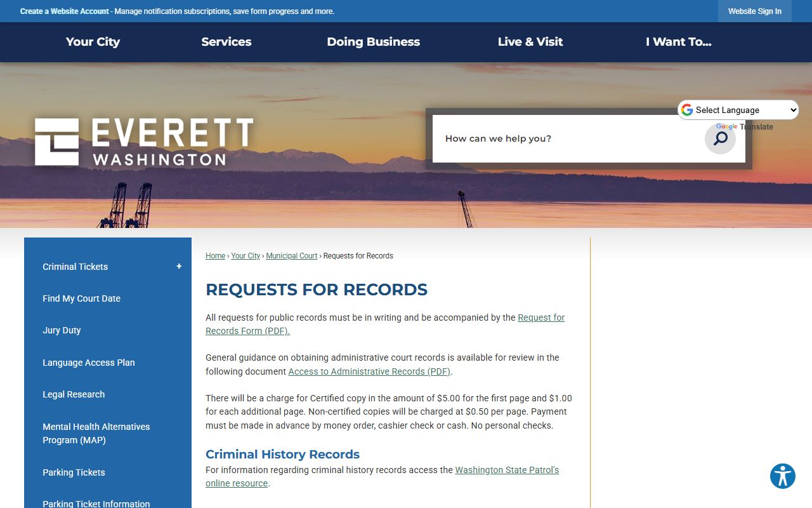
Task: Open the Doing Business menu
Action: 374,42
